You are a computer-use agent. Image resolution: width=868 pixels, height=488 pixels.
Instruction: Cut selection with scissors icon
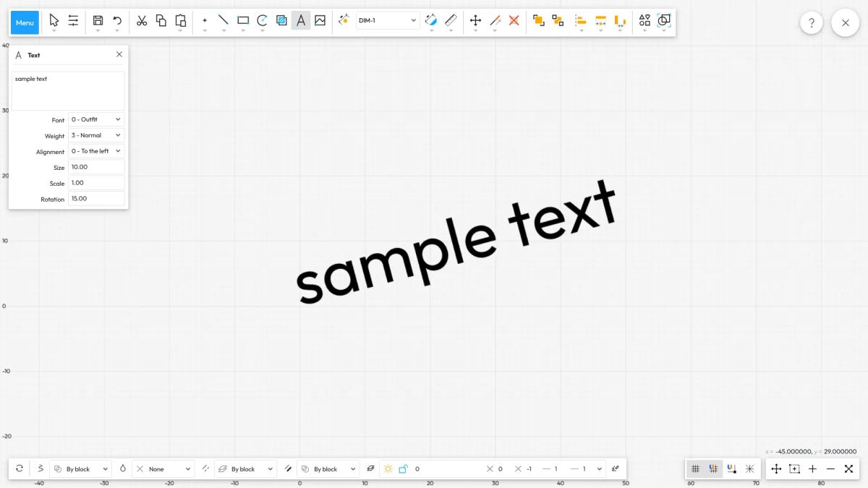(x=142, y=20)
